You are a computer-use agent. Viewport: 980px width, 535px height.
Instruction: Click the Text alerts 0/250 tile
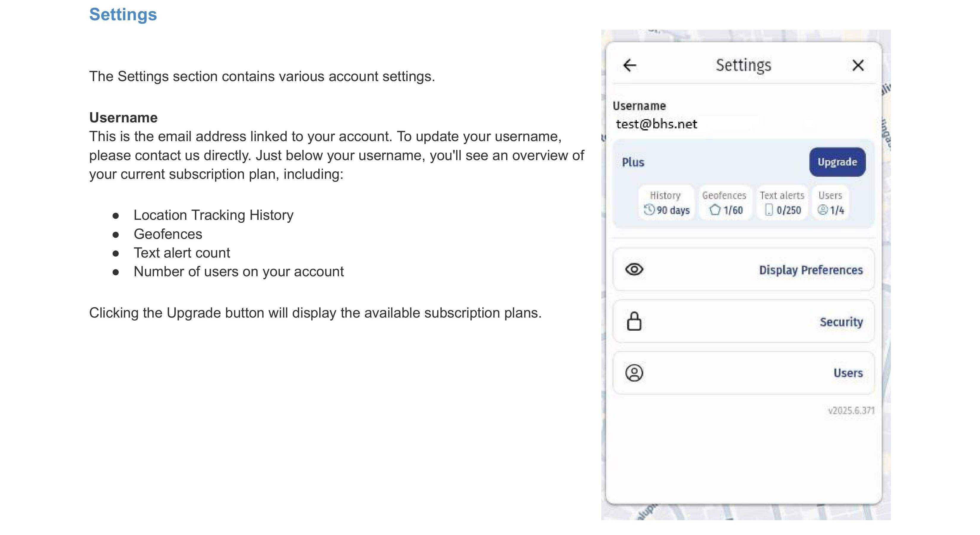click(782, 202)
